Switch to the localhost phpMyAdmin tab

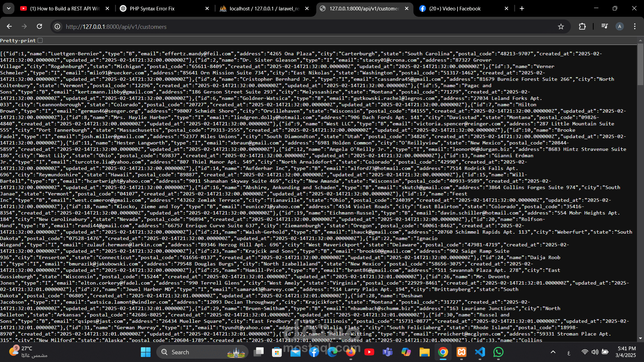[x=264, y=9]
